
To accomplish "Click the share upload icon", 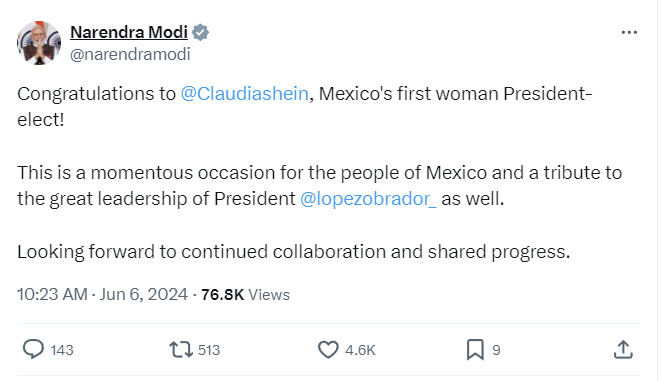I will point(623,350).
